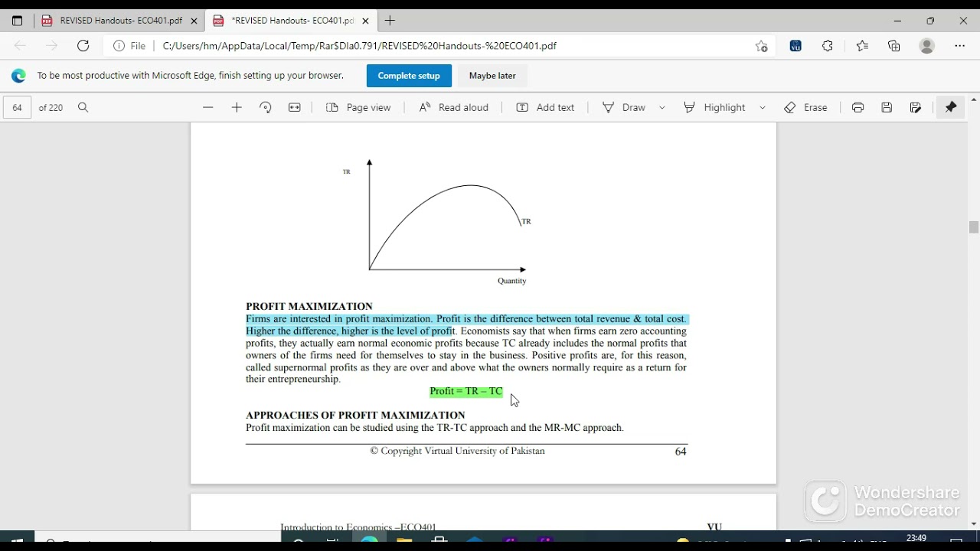
Task: Select the Highlight tool
Action: [714, 108]
